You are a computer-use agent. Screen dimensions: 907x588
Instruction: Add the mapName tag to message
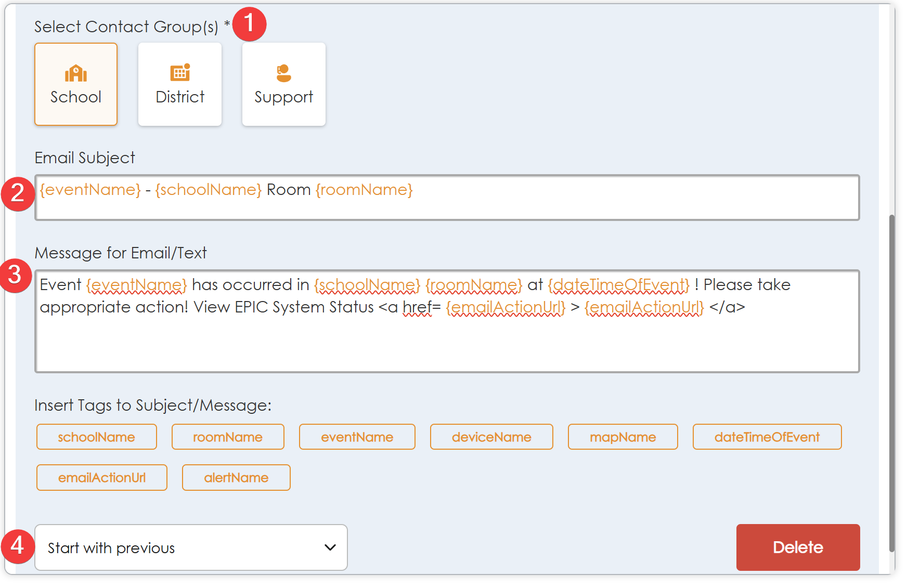tap(623, 437)
